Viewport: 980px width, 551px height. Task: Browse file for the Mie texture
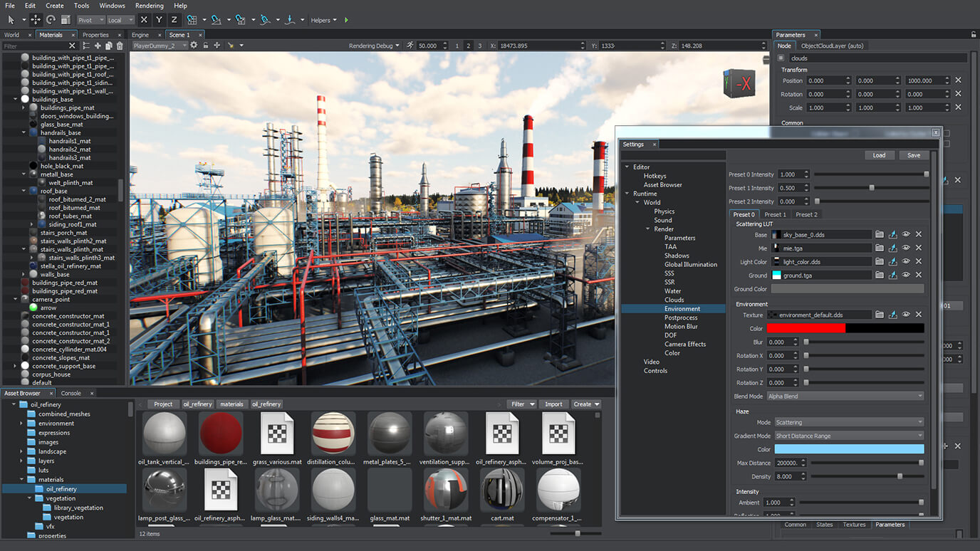pos(880,248)
